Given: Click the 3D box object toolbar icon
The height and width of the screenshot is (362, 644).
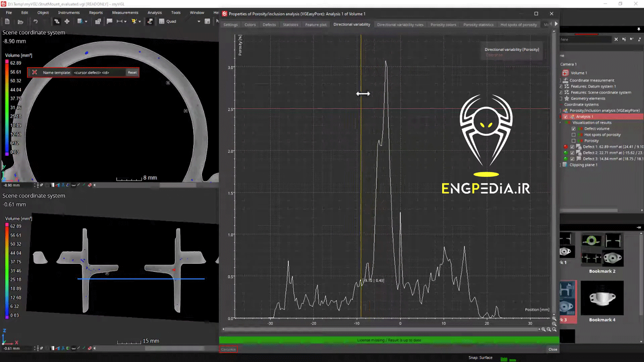Looking at the screenshot, I should pos(98,21).
